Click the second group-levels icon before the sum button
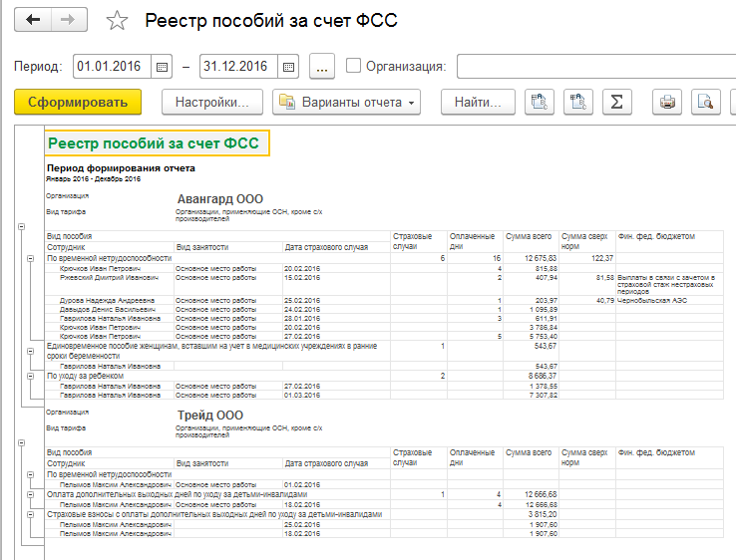736x560 pixels. (x=577, y=102)
